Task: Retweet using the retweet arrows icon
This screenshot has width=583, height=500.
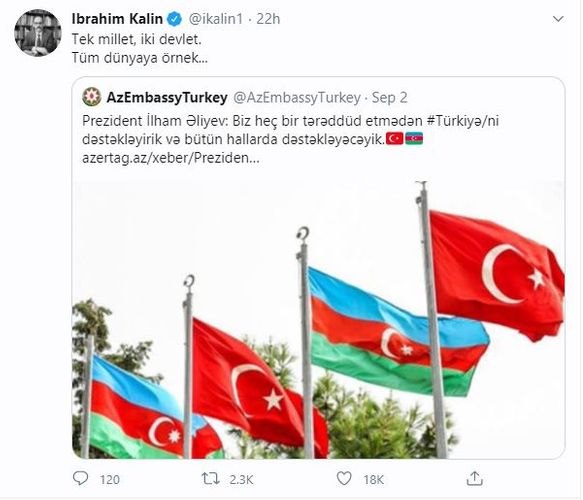Action: pos(210,478)
